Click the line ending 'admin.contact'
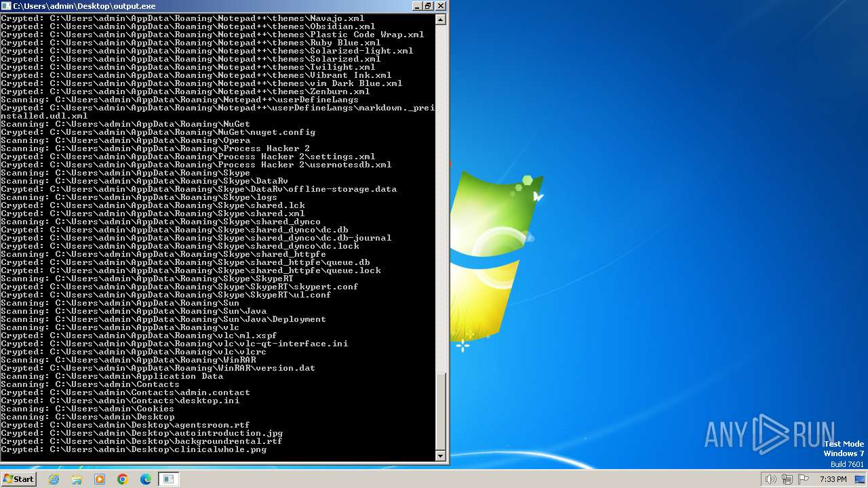Image resolution: width=868 pixels, height=488 pixels. click(125, 392)
